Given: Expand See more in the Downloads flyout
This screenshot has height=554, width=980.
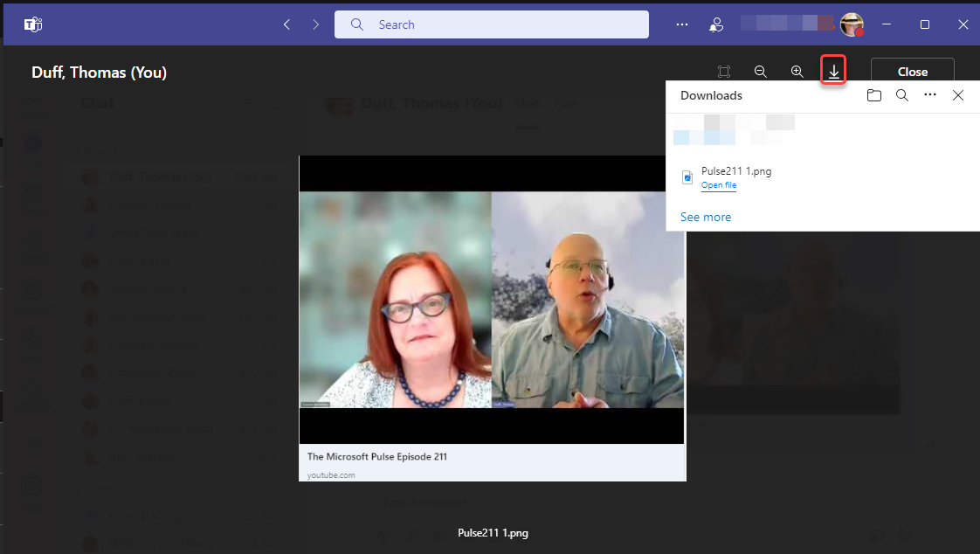Looking at the screenshot, I should [x=705, y=216].
